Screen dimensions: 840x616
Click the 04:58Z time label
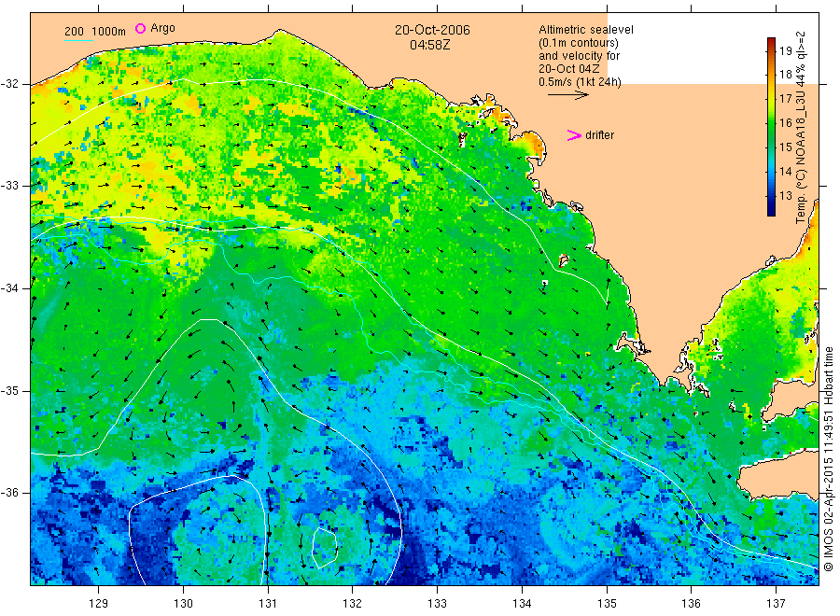coord(430,45)
